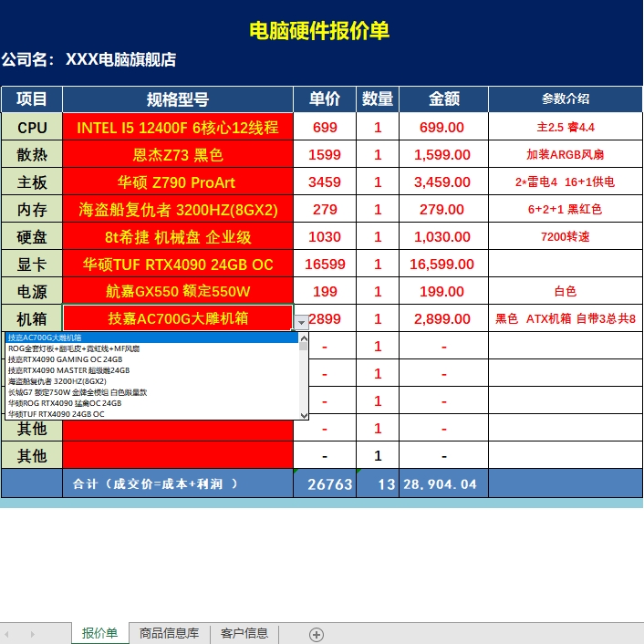Click 合计（成交价=成本+利润） label cell
Screen dimensions: 644x644
click(178, 483)
